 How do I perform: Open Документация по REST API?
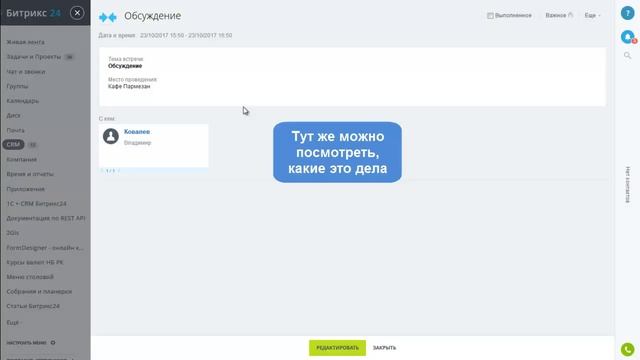[46, 218]
